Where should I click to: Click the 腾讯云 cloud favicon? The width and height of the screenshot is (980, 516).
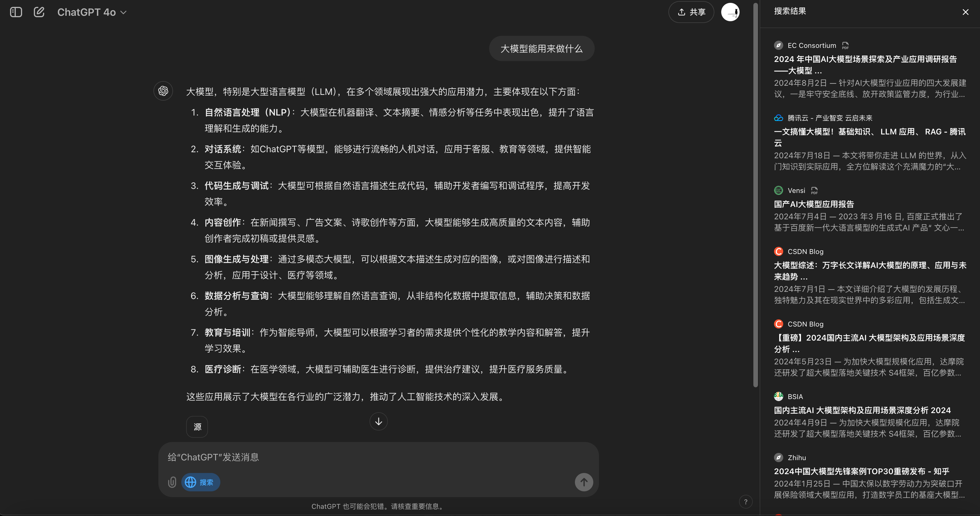[x=778, y=118]
